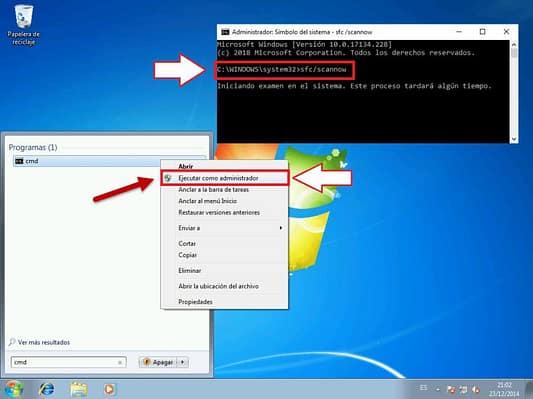Click the shield icon beside Ejecutar como administrador
This screenshot has height=399, width=533.
tap(168, 178)
